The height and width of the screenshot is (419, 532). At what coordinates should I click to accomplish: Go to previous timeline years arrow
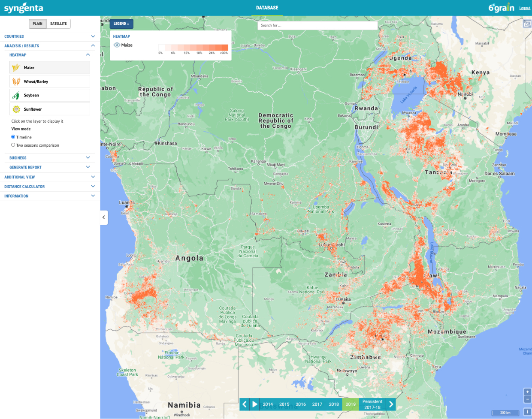pos(245,404)
